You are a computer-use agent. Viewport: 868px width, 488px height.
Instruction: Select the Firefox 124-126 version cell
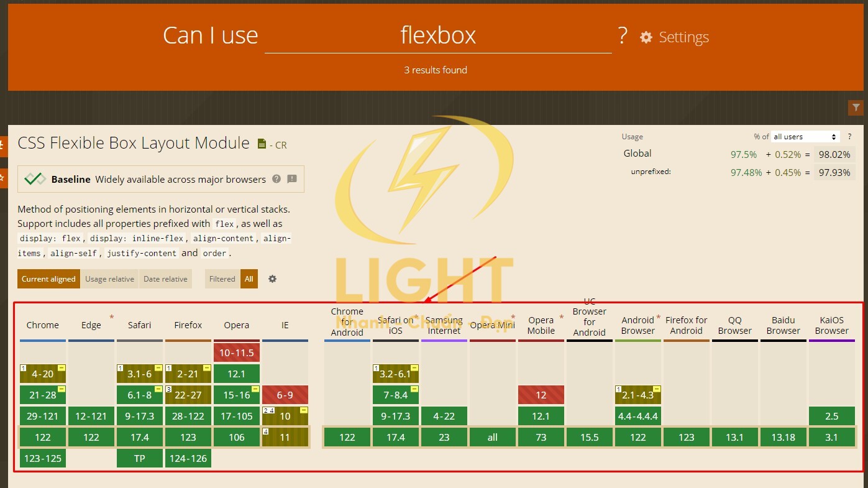coord(188,458)
